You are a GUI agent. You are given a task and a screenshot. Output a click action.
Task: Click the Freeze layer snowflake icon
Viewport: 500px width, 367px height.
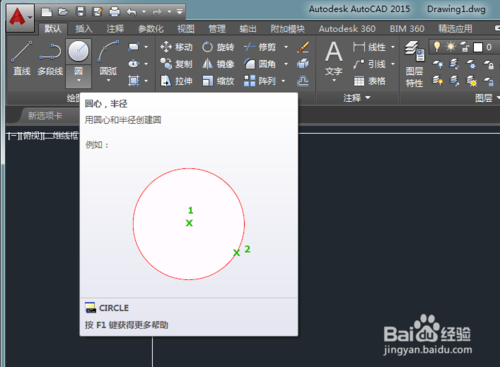(x=471, y=64)
